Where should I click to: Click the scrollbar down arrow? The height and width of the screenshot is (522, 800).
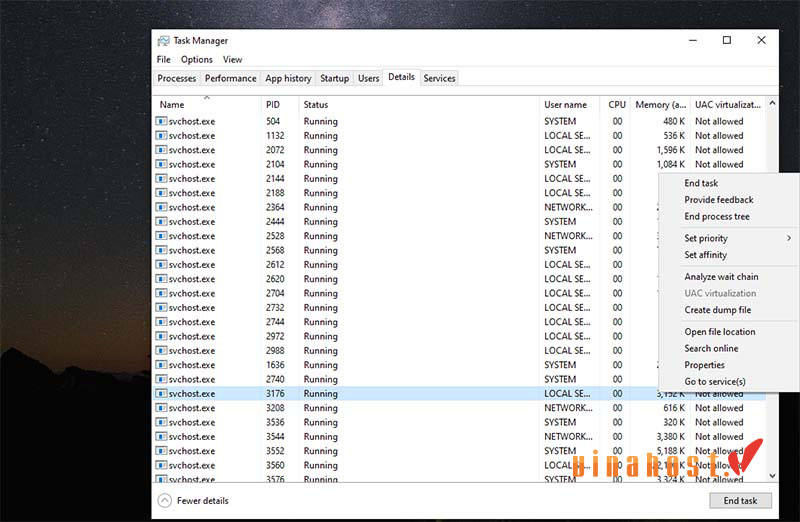(772, 476)
